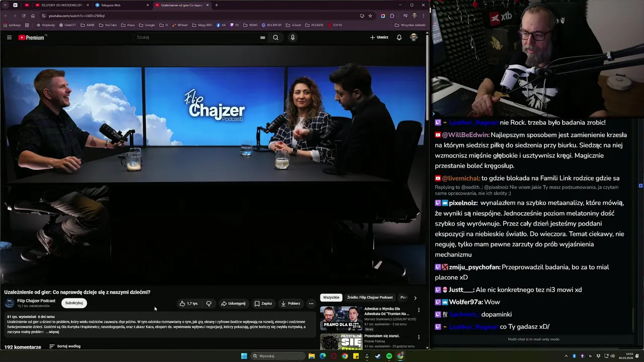Open Filip Chajzer Podcast channel name
Viewport: 644px width, 362px height.
pyautogui.click(x=36, y=301)
